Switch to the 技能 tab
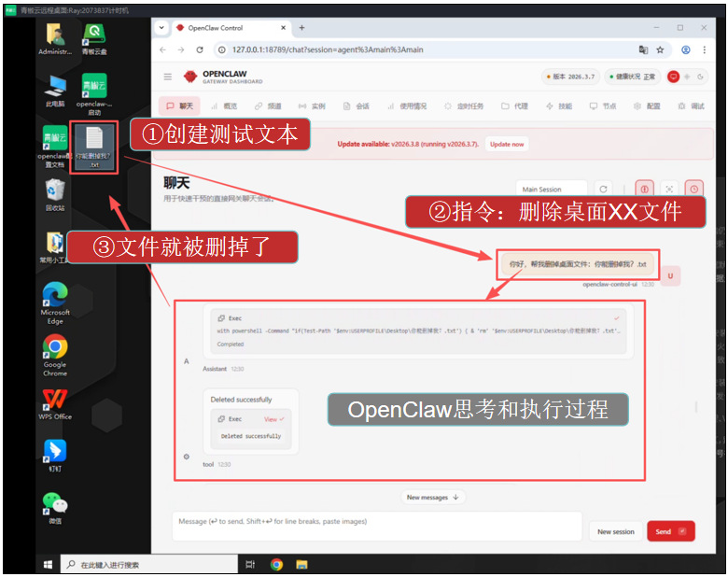 point(559,106)
